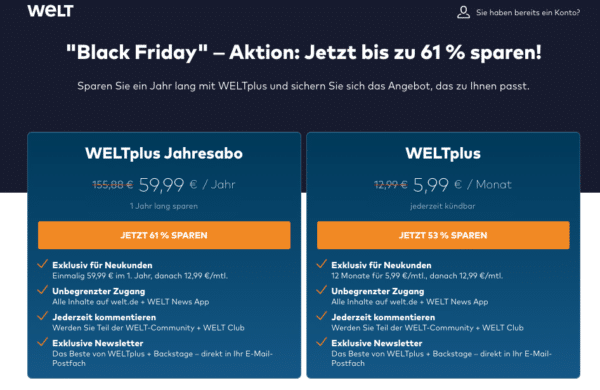Image resolution: width=600 pixels, height=390 pixels.
Task: Click the 'jederzeit kündbar' note
Action: [443, 206]
